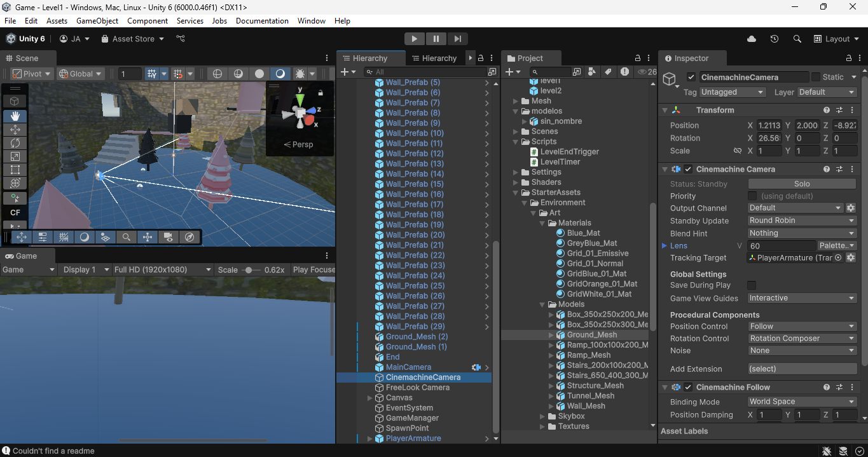Toggle the Priority checkbox

[752, 196]
